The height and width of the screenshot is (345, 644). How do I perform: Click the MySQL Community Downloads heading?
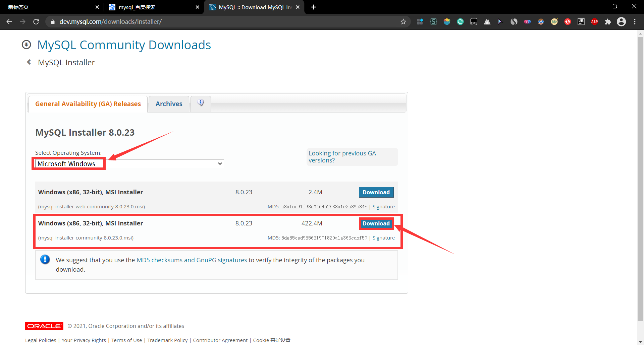tap(124, 45)
